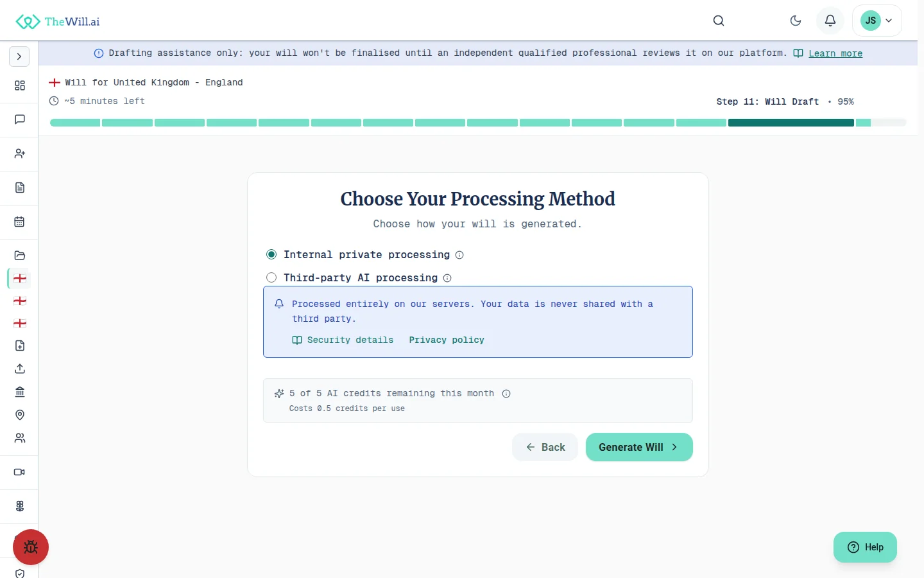Open the bank building icon in sidebar
The height and width of the screenshot is (578, 924).
[x=20, y=392]
